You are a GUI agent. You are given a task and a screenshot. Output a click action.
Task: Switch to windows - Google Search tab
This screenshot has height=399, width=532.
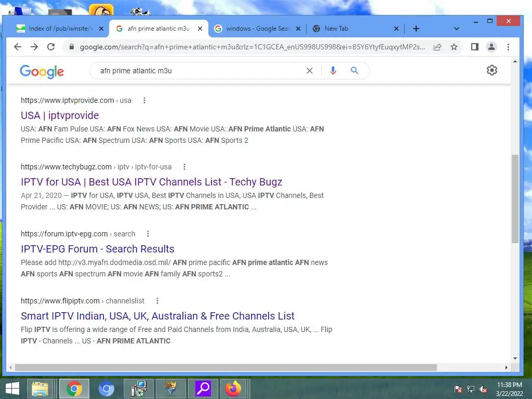click(x=258, y=29)
